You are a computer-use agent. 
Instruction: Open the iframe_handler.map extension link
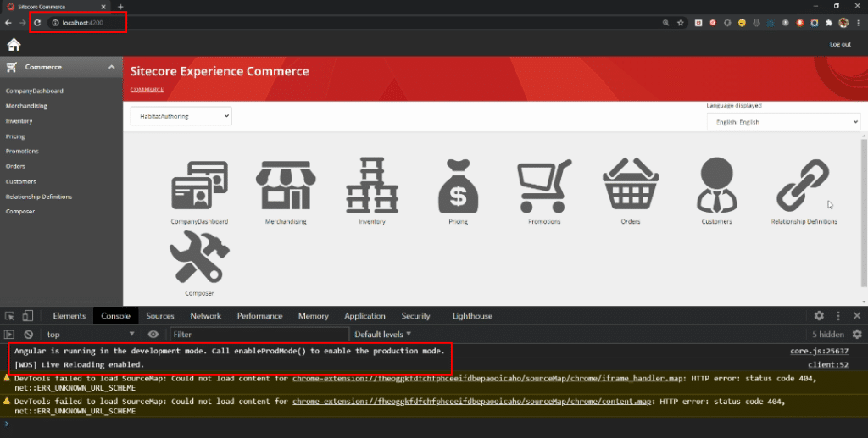point(489,378)
